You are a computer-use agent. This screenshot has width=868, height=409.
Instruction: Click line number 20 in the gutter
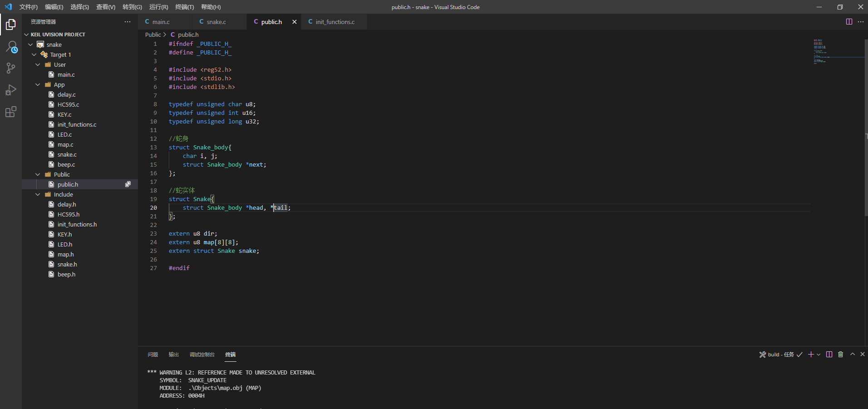coord(153,208)
